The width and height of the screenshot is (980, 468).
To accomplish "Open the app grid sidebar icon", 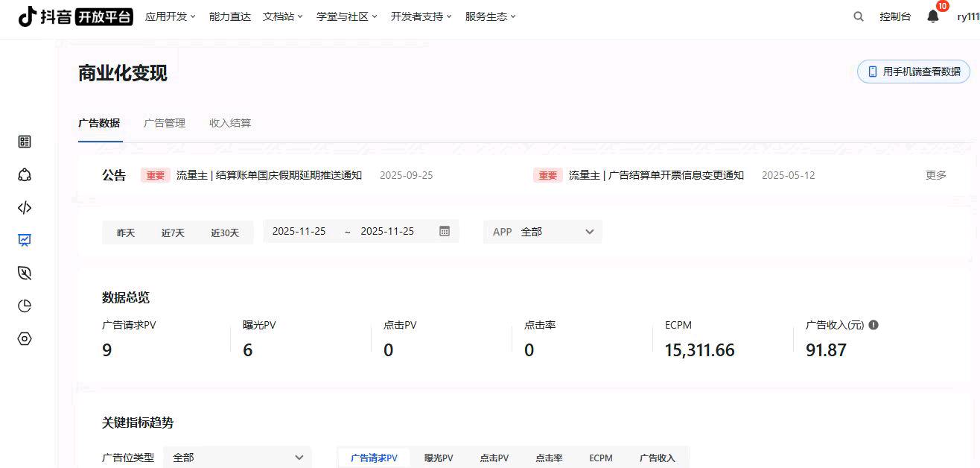I will tap(24, 142).
